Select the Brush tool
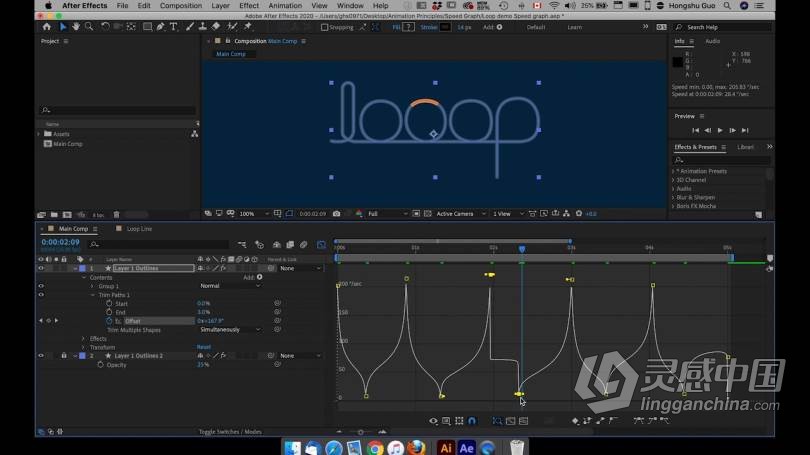 click(x=190, y=27)
